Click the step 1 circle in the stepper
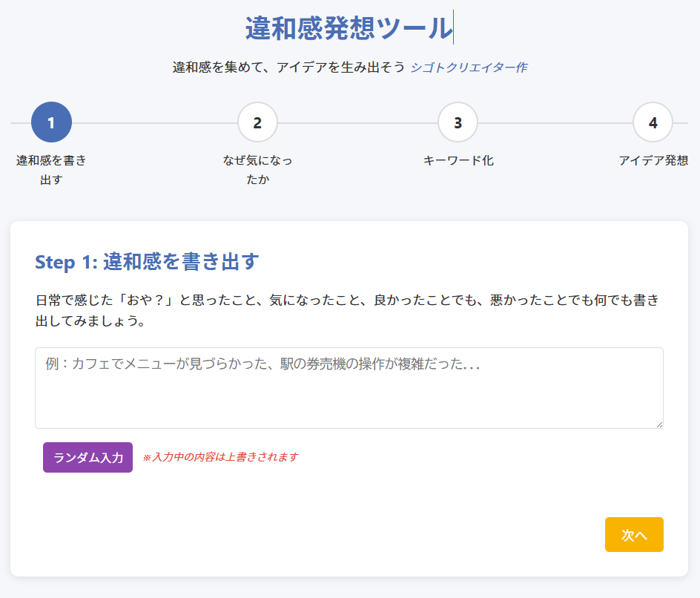 pyautogui.click(x=51, y=122)
